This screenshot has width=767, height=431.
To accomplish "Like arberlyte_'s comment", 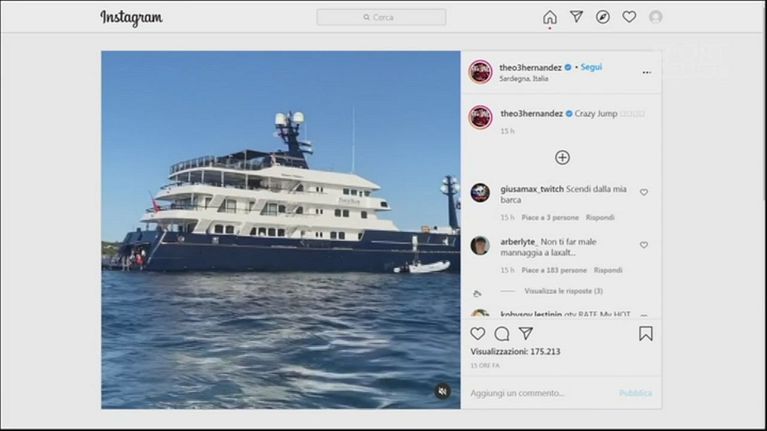I will 644,245.
